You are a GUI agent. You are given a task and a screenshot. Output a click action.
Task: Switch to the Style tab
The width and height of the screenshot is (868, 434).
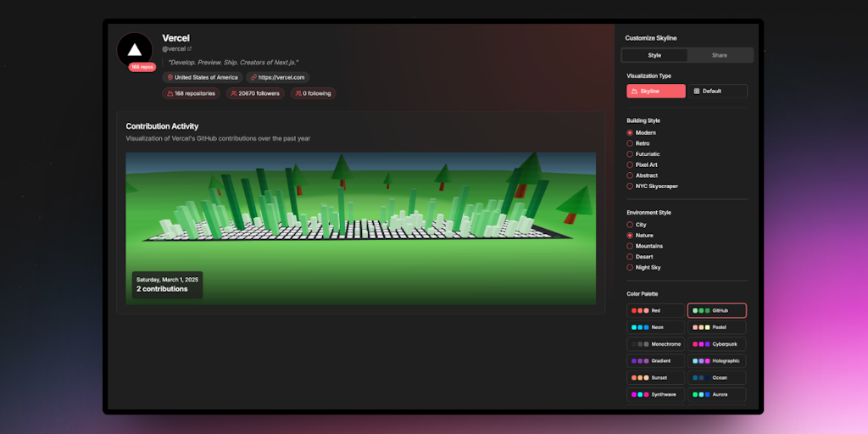coord(654,55)
